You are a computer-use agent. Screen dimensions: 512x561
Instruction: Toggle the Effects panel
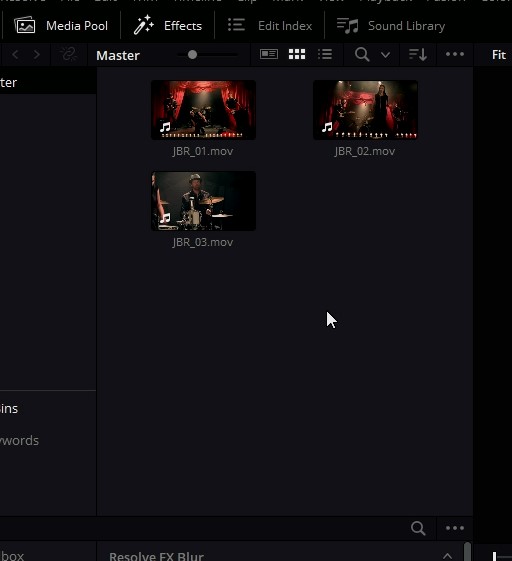click(168, 26)
